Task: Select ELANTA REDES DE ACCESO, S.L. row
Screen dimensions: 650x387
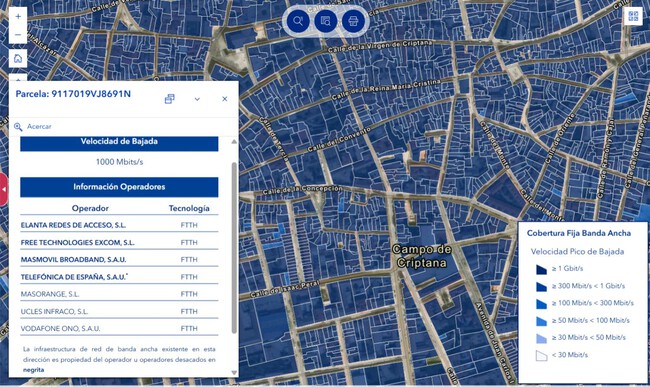Action: (x=119, y=225)
